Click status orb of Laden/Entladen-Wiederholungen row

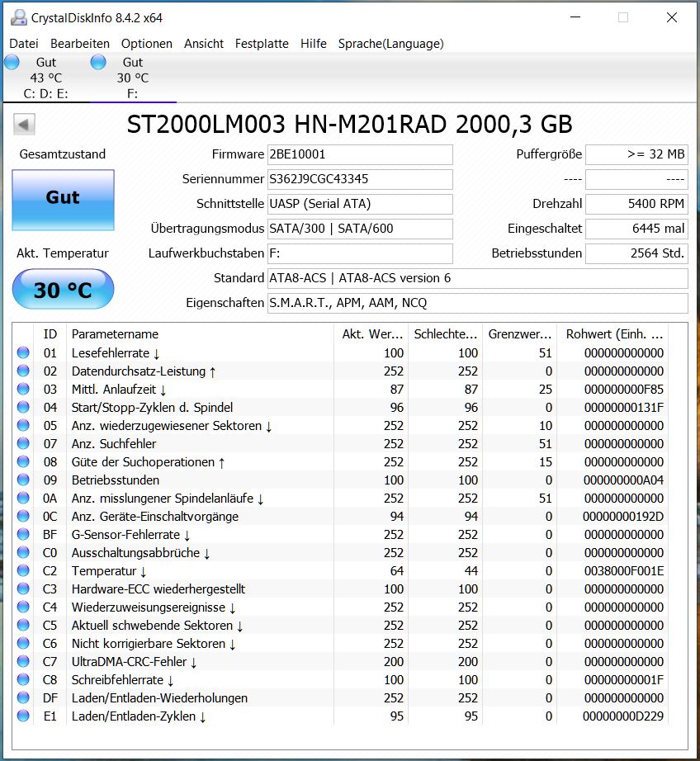(x=23, y=697)
